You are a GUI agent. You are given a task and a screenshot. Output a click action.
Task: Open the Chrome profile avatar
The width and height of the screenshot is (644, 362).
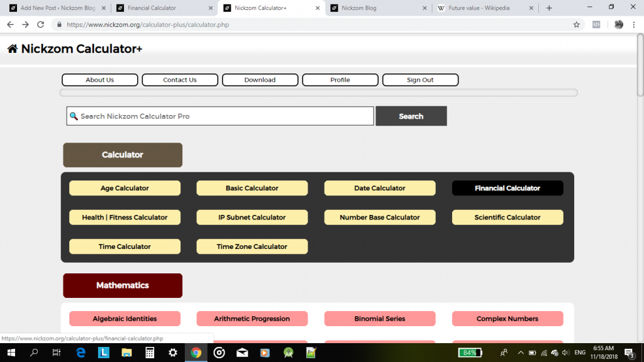coord(619,25)
